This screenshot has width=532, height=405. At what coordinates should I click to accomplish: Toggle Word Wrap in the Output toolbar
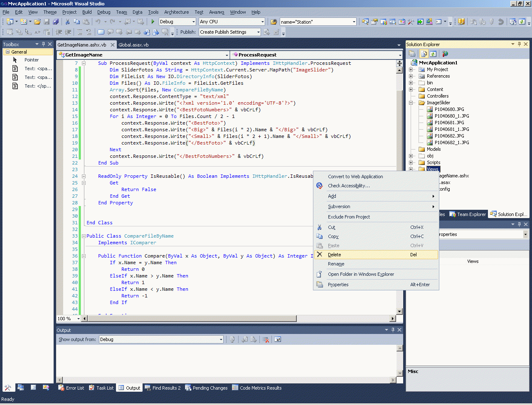point(278,339)
